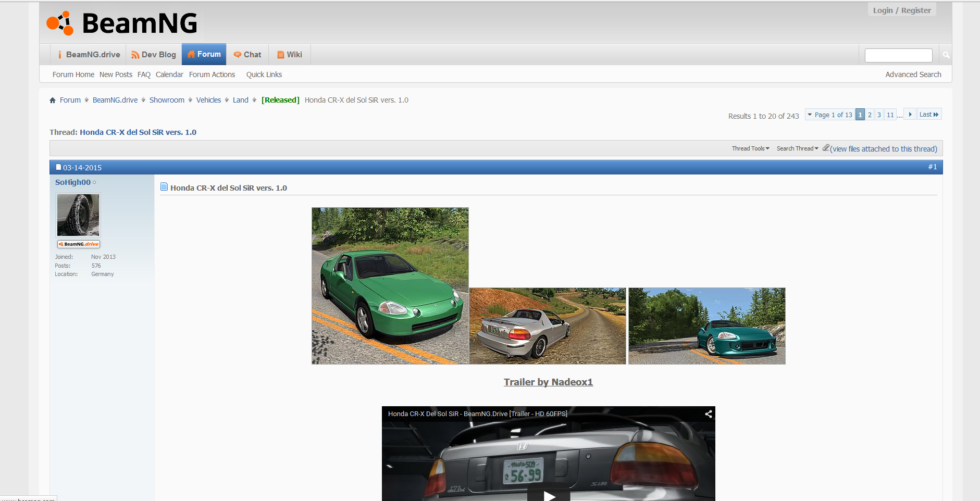Click the Trailer by Nadeox1 link
This screenshot has height=501, width=980.
pos(548,382)
